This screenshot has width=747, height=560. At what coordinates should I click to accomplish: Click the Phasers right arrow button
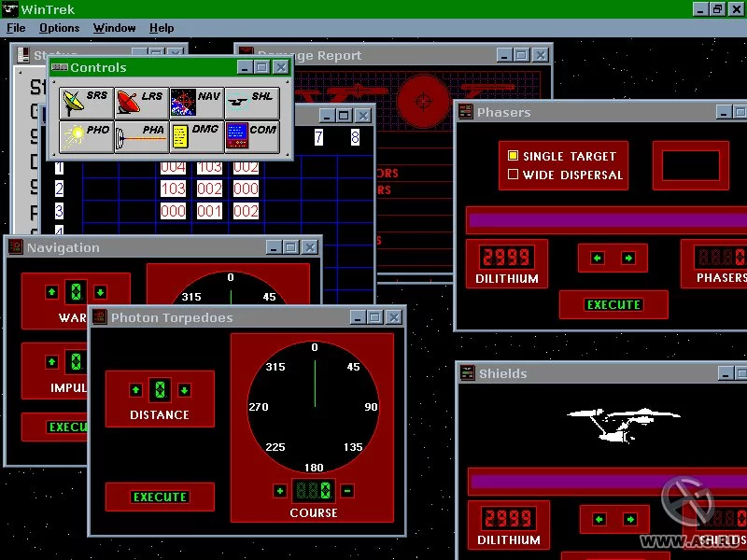[x=628, y=258]
